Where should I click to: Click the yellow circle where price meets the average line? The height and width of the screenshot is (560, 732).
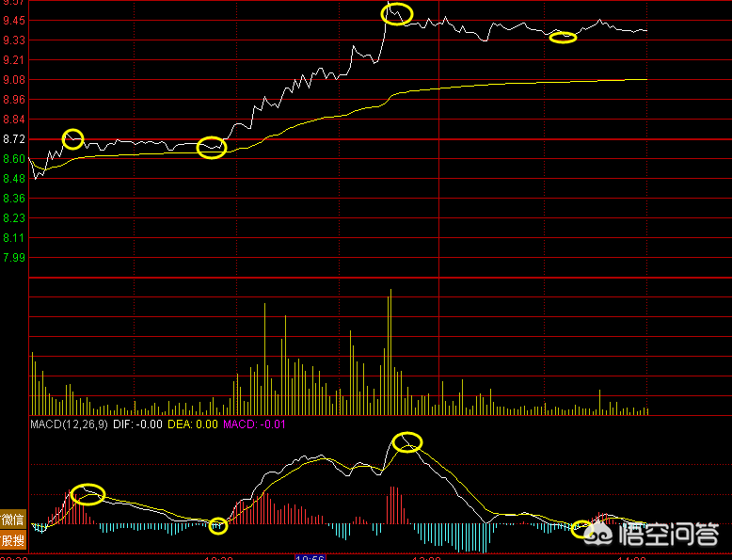(x=212, y=148)
